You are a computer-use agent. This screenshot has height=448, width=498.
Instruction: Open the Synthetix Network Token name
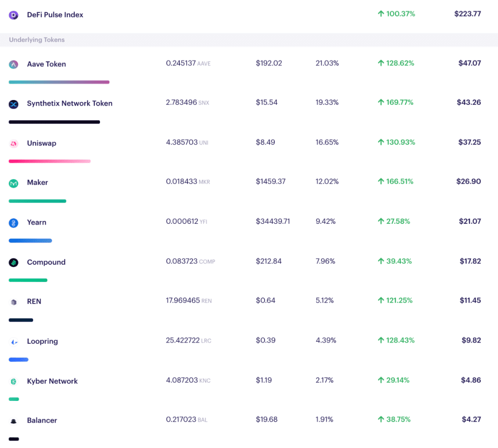[70, 103]
